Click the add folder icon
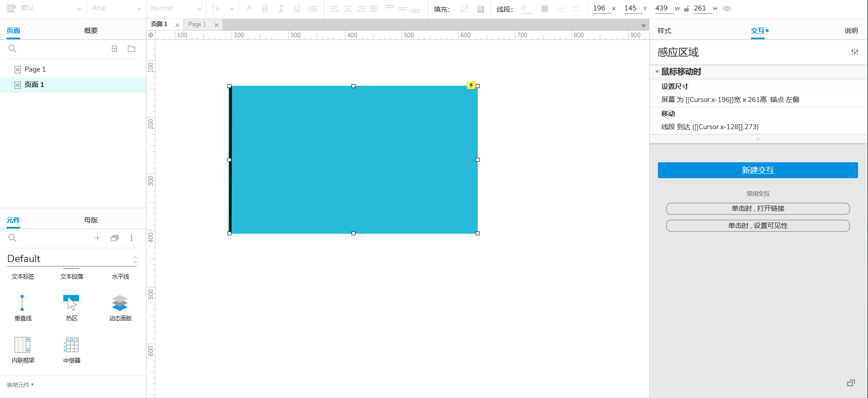 [131, 49]
